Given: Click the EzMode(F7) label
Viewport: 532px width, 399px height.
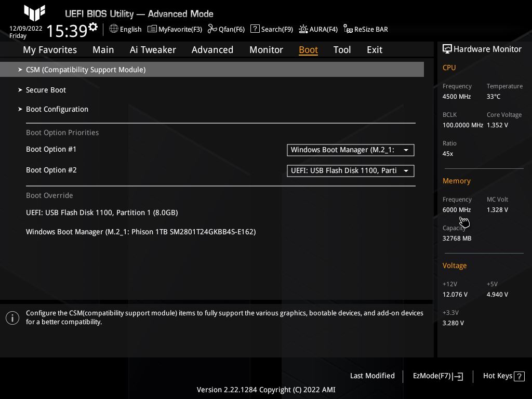Looking at the screenshot, I should 432,376.
